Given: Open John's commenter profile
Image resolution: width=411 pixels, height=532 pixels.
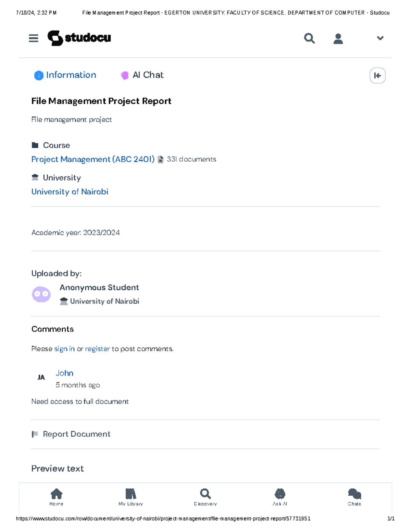Looking at the screenshot, I should tap(64, 373).
